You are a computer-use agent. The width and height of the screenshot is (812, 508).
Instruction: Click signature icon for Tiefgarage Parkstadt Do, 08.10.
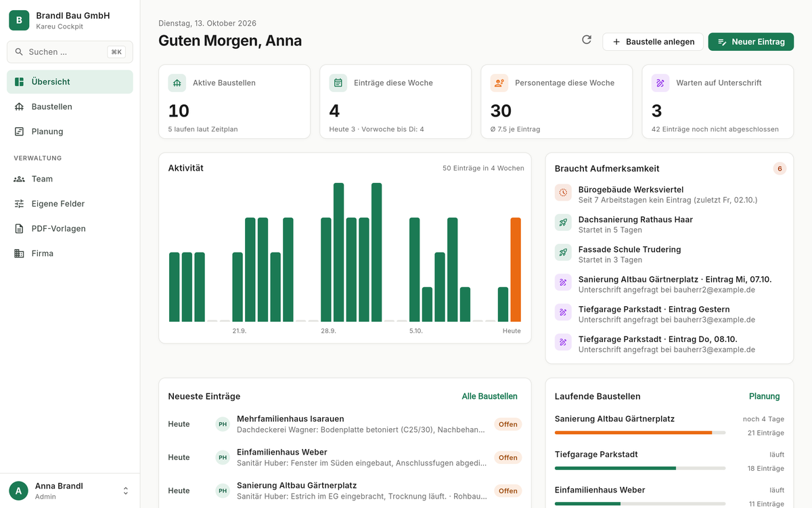[563, 342]
